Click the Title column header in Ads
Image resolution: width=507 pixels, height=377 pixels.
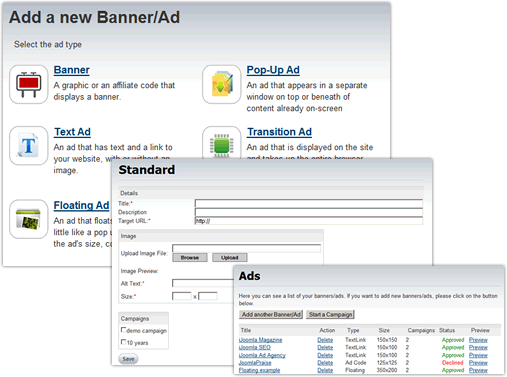tap(246, 330)
